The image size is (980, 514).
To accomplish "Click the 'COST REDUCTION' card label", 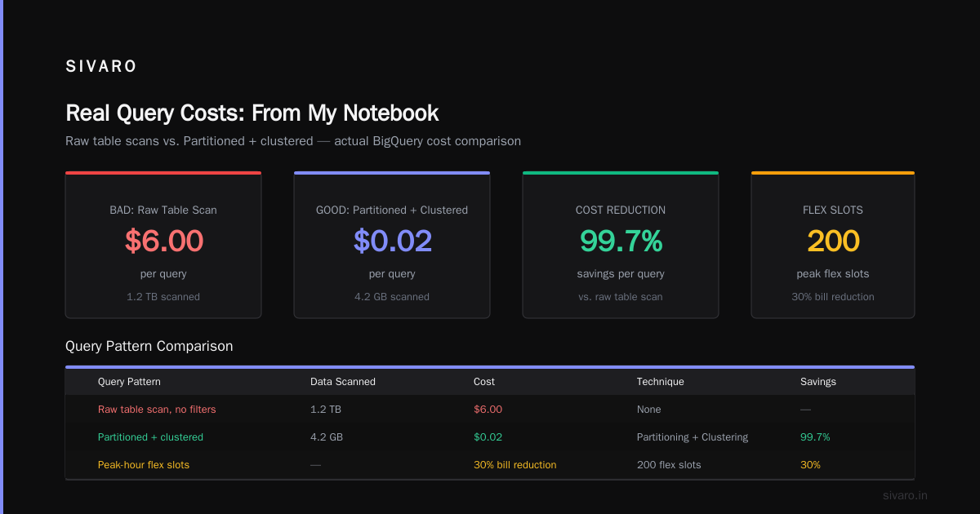I will click(621, 210).
